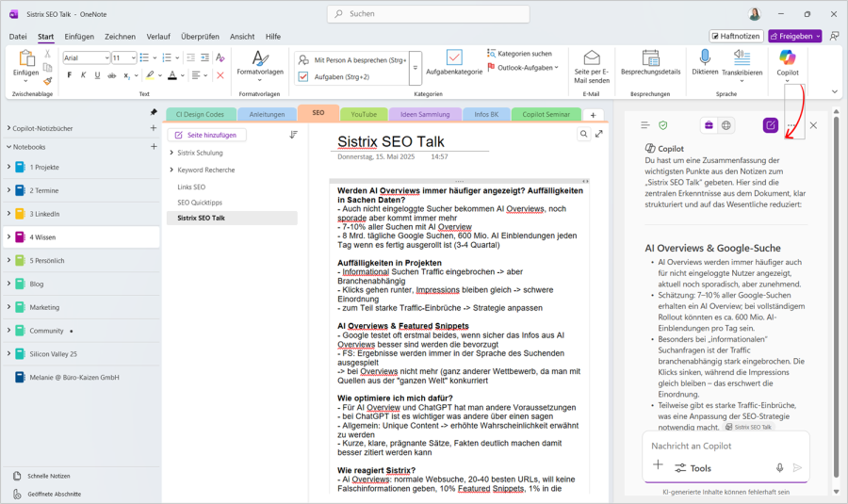Expand the 1 Projekte notebook

pos(8,167)
